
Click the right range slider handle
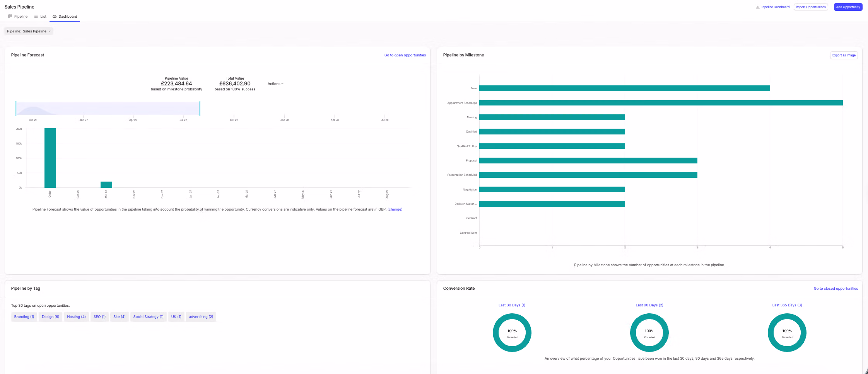tap(200, 109)
